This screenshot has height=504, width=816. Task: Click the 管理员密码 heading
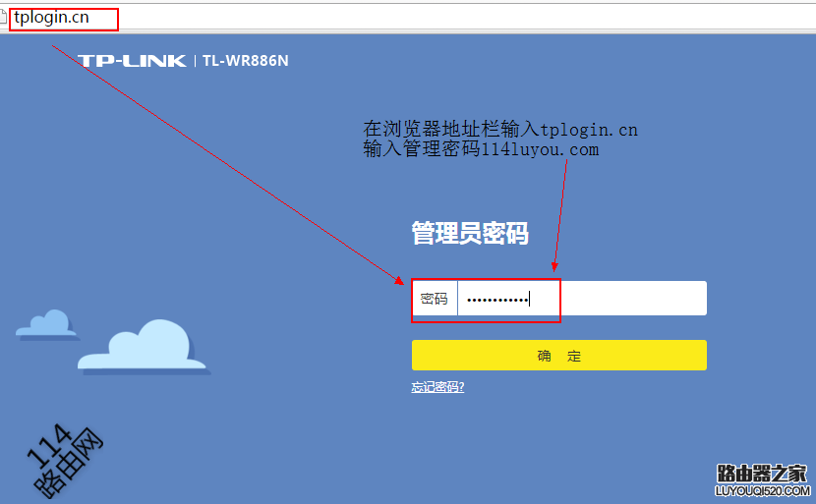(470, 234)
